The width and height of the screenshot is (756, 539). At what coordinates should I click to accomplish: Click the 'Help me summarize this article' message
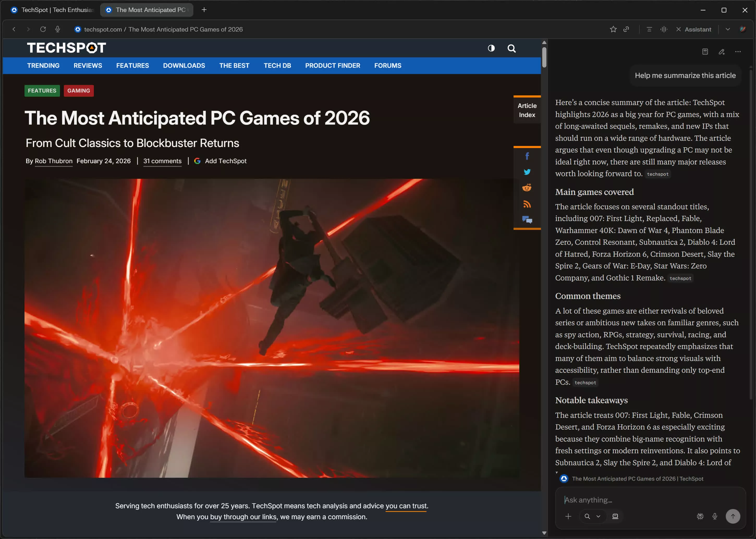[685, 76]
